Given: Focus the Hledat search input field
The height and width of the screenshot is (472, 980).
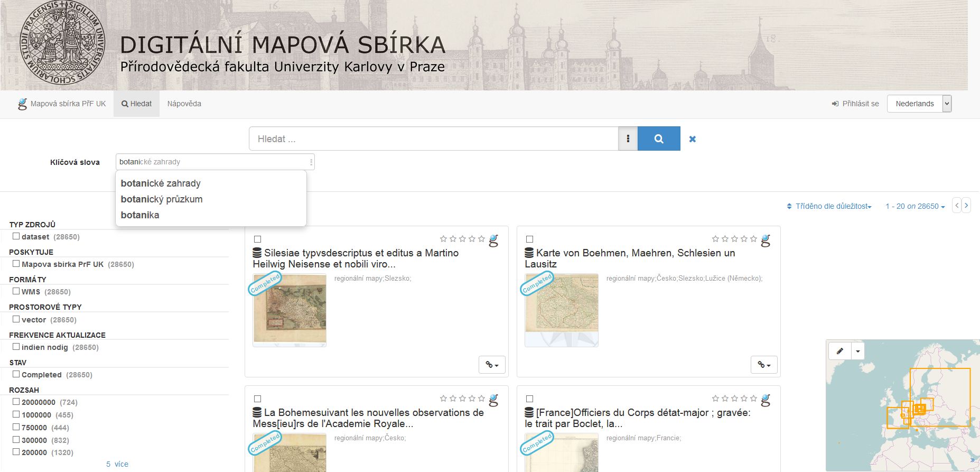Looking at the screenshot, I should tap(434, 138).
